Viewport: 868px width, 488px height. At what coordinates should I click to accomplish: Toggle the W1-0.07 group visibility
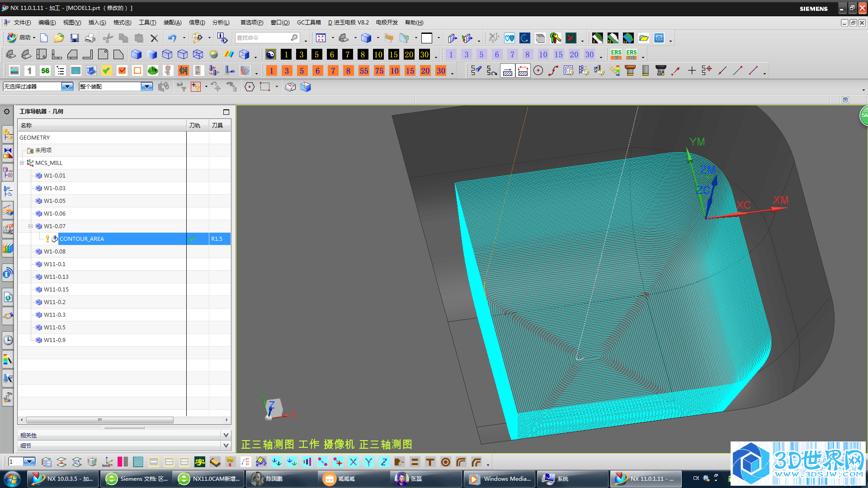[30, 226]
